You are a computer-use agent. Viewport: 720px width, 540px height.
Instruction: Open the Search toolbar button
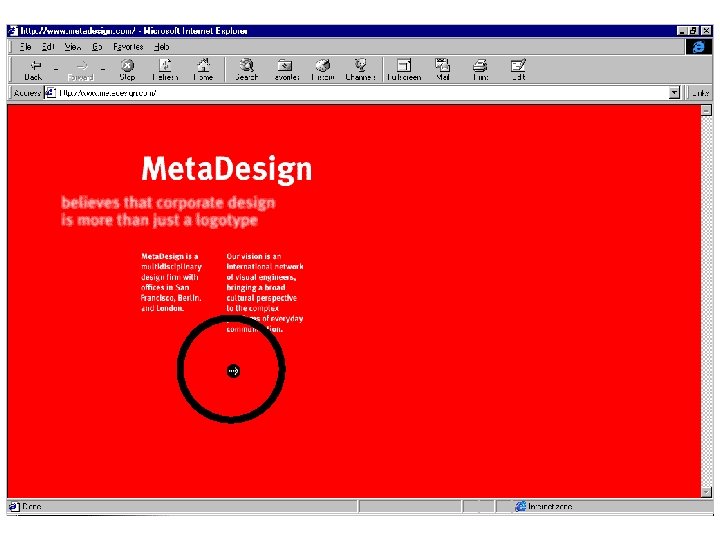click(x=247, y=70)
